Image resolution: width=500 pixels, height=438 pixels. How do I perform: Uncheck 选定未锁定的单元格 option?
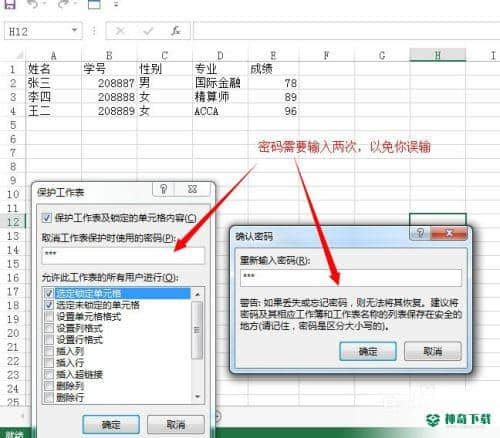click(x=49, y=305)
